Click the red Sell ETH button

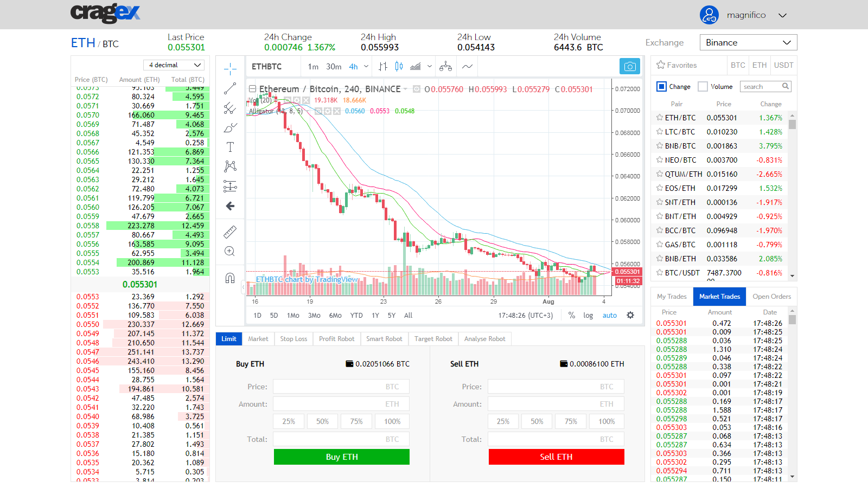tap(557, 457)
